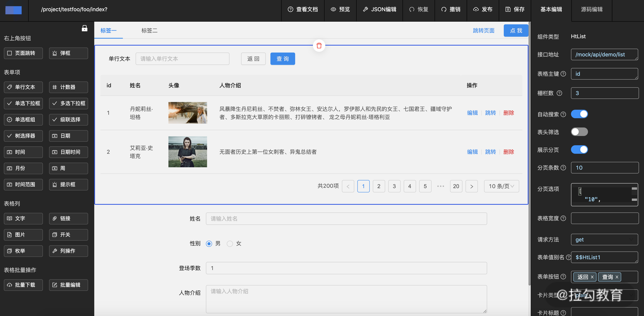Go to next pagination page arrow
Viewport: 644px width, 316px height.
click(x=472, y=186)
